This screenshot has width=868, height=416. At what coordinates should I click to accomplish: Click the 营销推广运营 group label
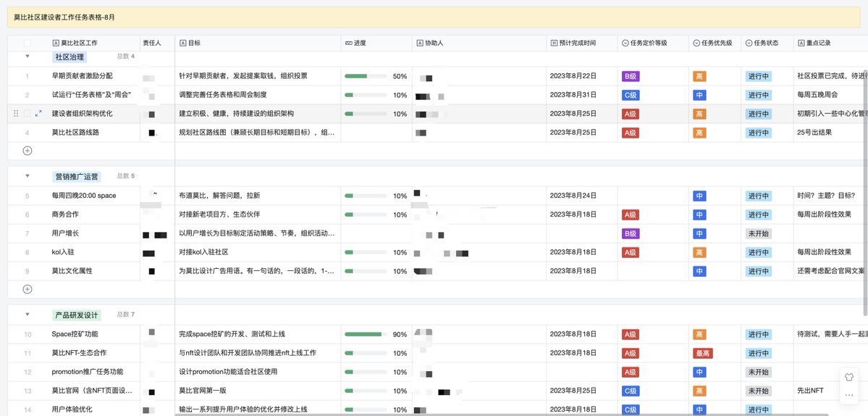pyautogui.click(x=77, y=177)
